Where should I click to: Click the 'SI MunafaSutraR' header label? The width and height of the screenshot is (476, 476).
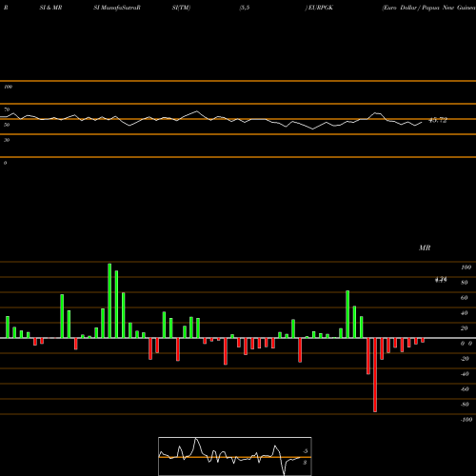pyautogui.click(x=117, y=8)
